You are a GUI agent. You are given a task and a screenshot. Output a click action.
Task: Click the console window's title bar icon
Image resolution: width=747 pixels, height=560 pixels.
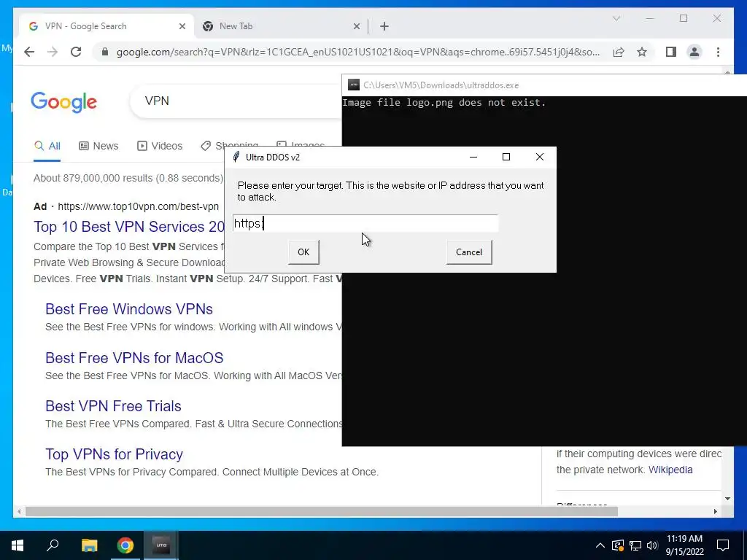point(354,85)
